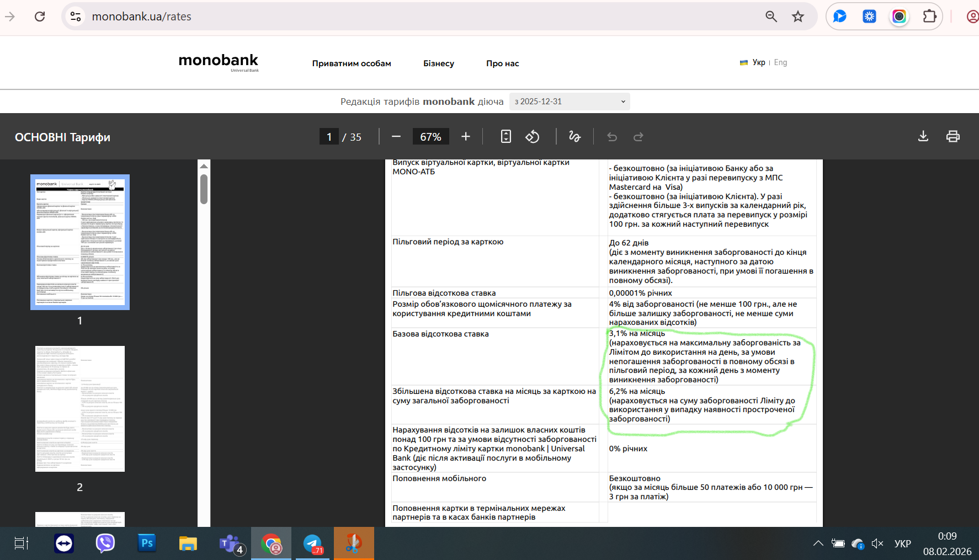Click the 'Пільгова відсоткова ставка' row label
The width and height of the screenshot is (979, 560).
tap(444, 293)
